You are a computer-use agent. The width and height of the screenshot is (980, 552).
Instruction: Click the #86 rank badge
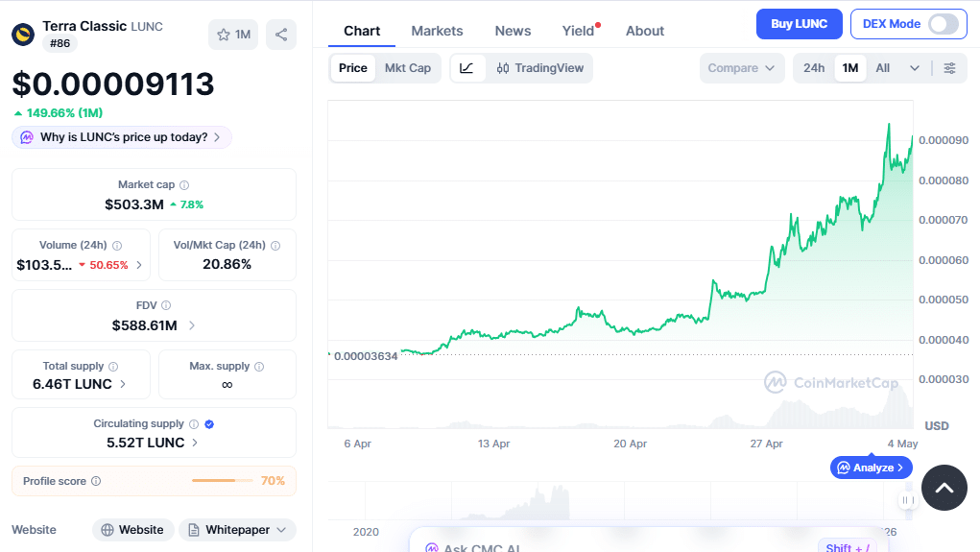pos(60,44)
